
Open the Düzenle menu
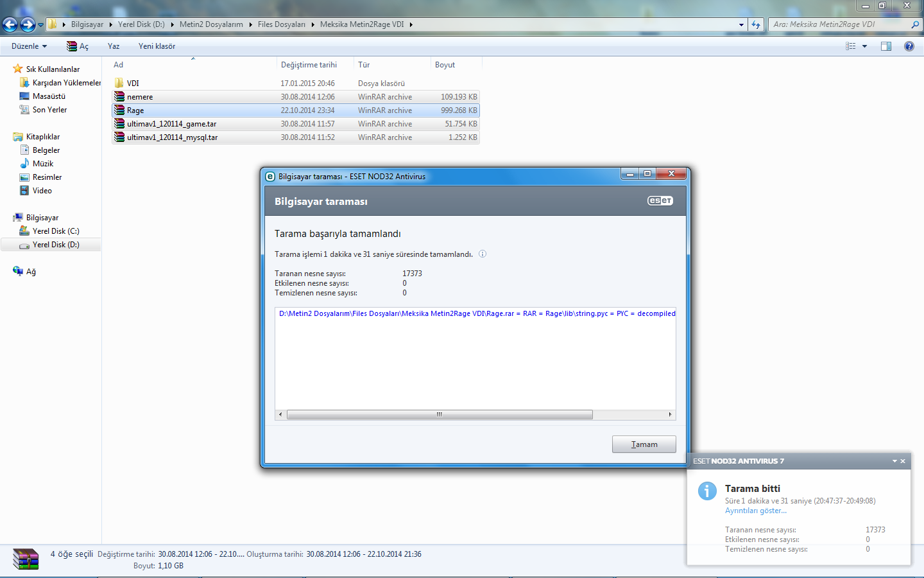click(29, 46)
